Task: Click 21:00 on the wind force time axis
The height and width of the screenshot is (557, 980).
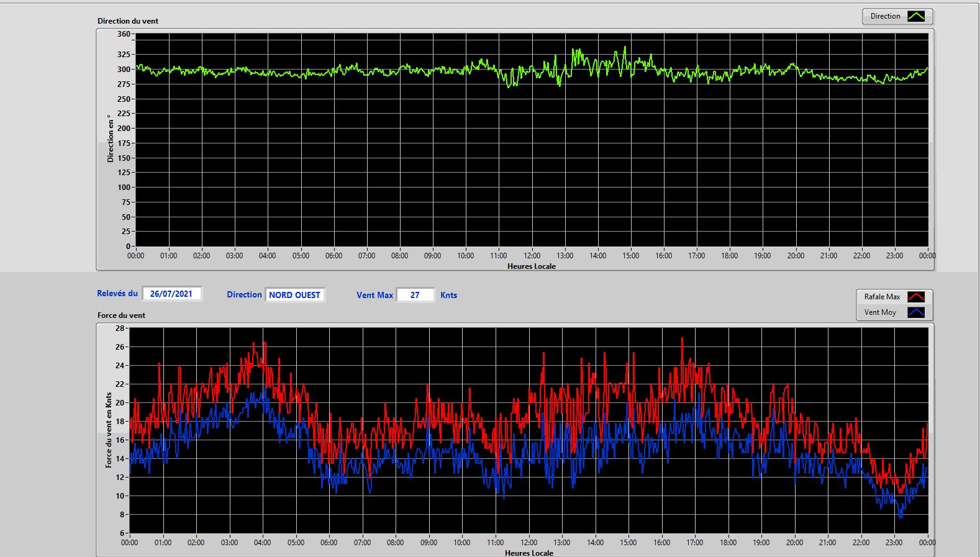Action: coord(827,543)
